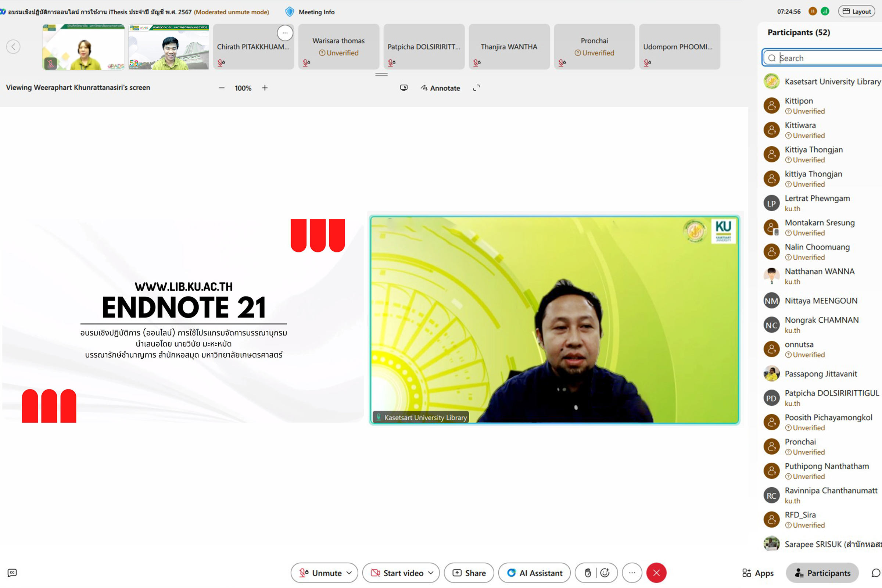Select Lertrat Phewngam in participants list
882x588 pixels.
pyautogui.click(x=822, y=203)
